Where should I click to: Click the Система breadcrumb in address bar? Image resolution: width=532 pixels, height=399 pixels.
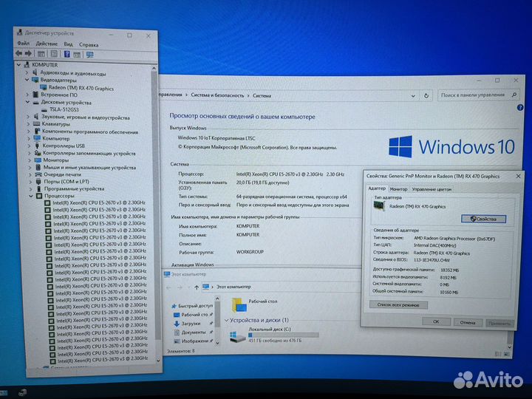pyautogui.click(x=262, y=95)
